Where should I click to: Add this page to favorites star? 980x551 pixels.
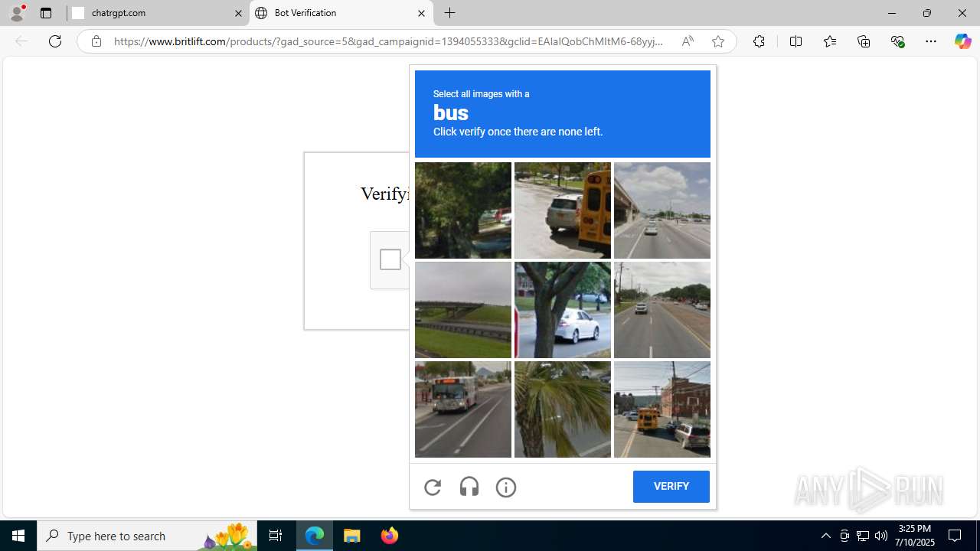click(x=718, y=41)
